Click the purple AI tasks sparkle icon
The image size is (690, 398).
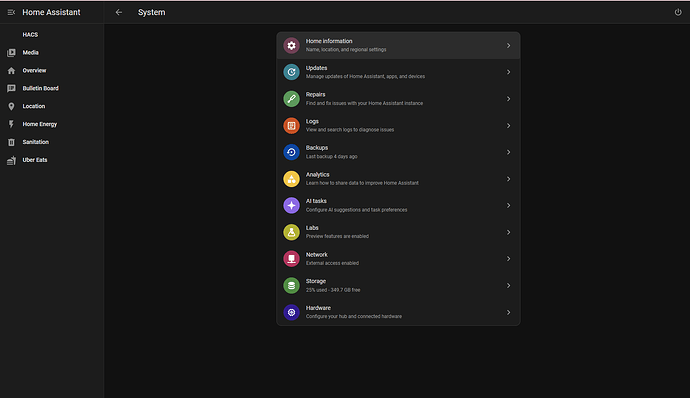291,206
